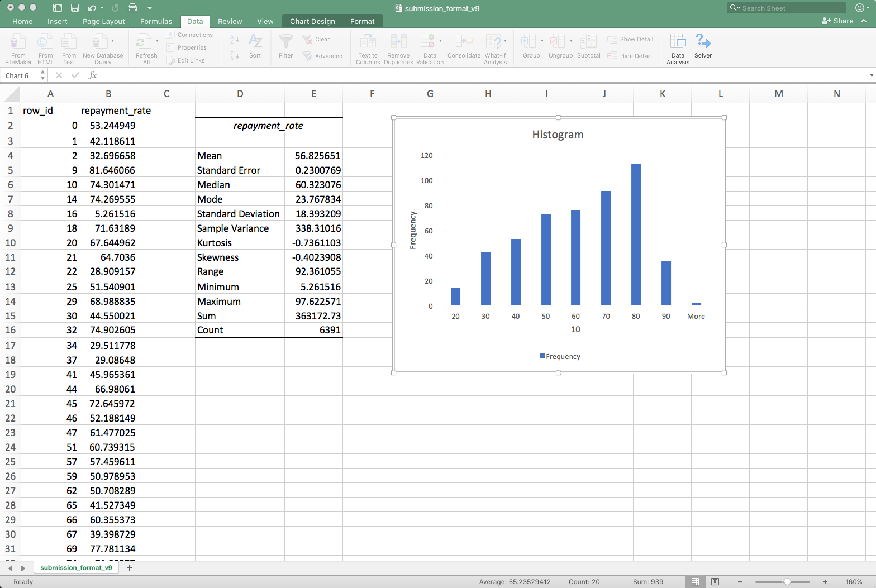Expand the formula bar
Image resolution: width=876 pixels, height=588 pixels.
point(871,75)
